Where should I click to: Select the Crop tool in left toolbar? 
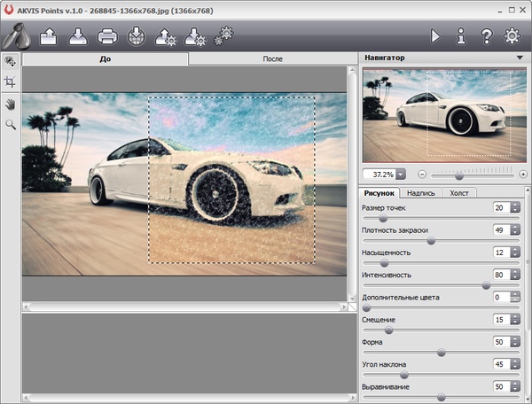click(x=11, y=82)
